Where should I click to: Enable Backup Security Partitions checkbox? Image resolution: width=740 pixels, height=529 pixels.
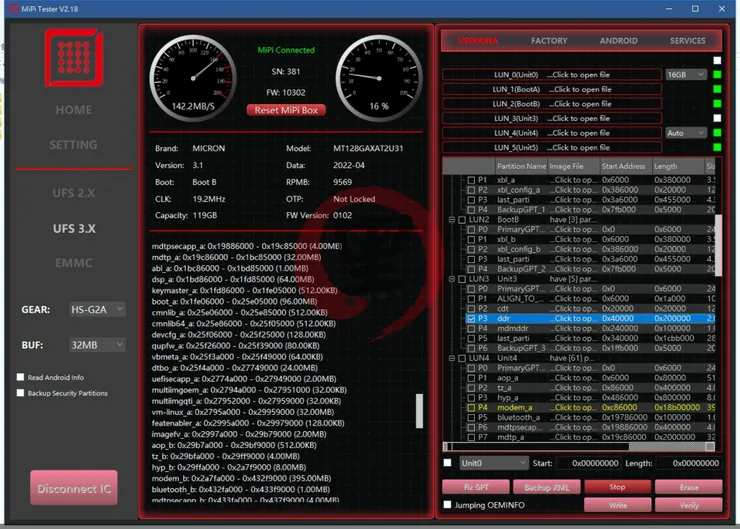[20, 393]
